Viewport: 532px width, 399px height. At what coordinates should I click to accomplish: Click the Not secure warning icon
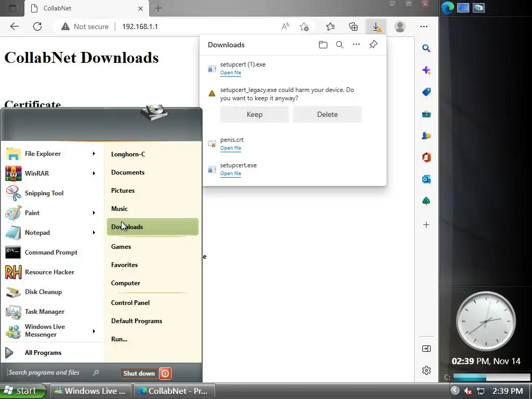point(65,26)
